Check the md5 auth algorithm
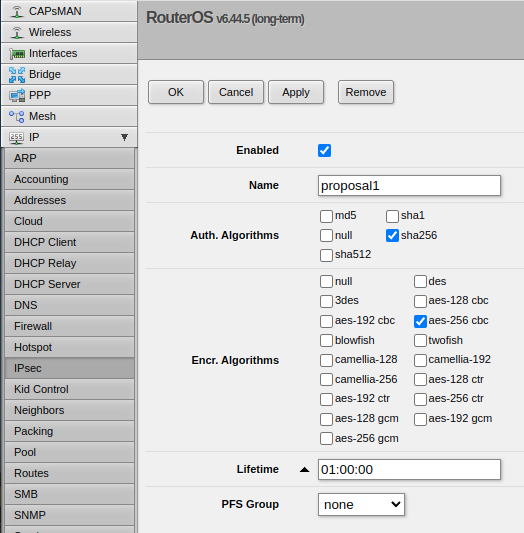This screenshot has height=533, width=524. [326, 216]
